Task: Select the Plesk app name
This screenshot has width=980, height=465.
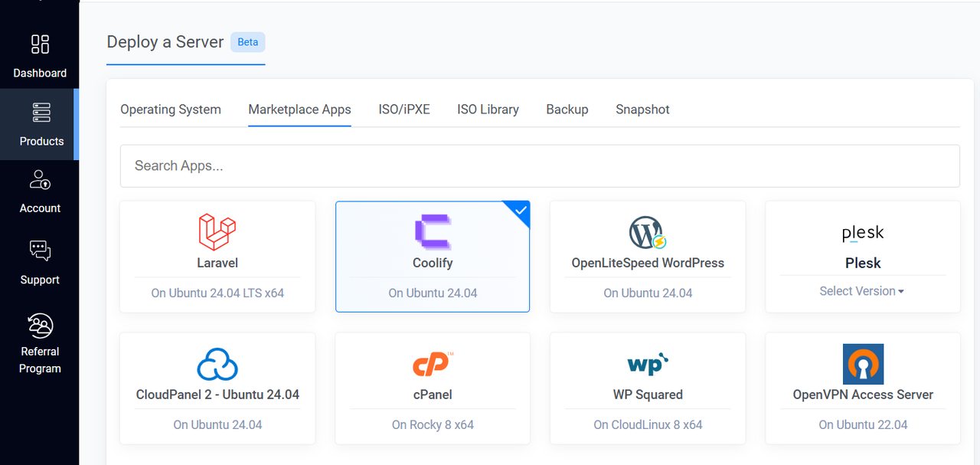Action: (x=863, y=263)
